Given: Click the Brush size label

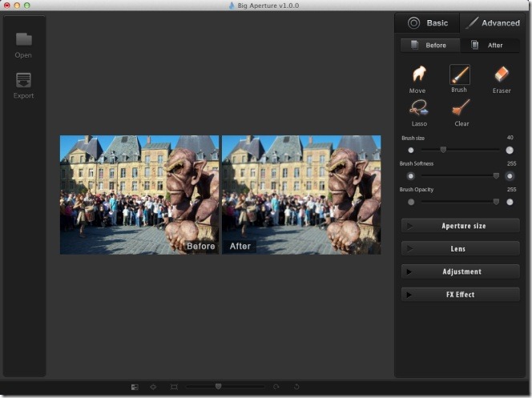Looking at the screenshot, I should pos(413,138).
